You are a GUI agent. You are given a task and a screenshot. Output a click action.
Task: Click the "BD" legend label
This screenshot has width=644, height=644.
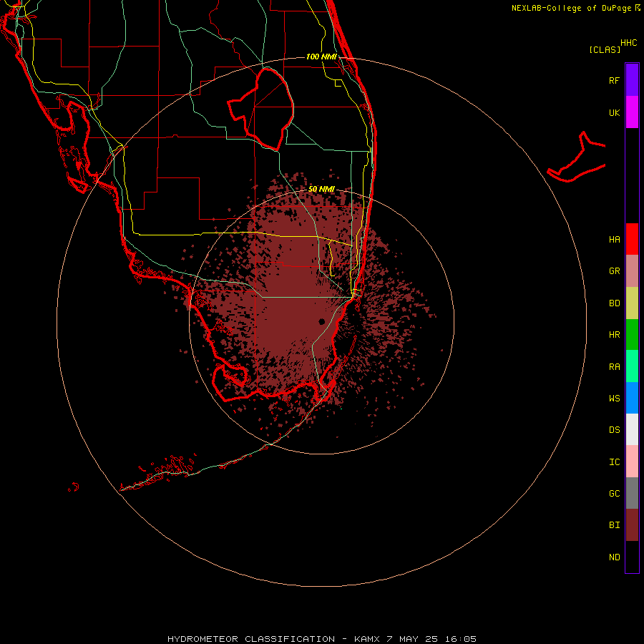[x=614, y=303]
